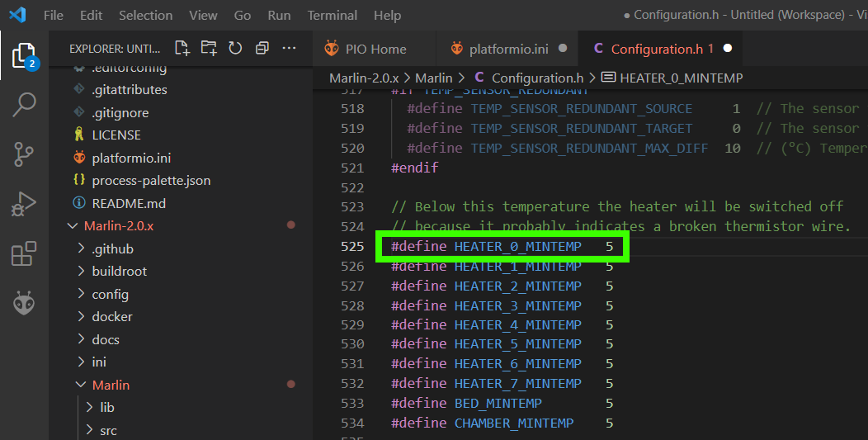Collapse the Marlin-2.0.x root folder

(118, 226)
